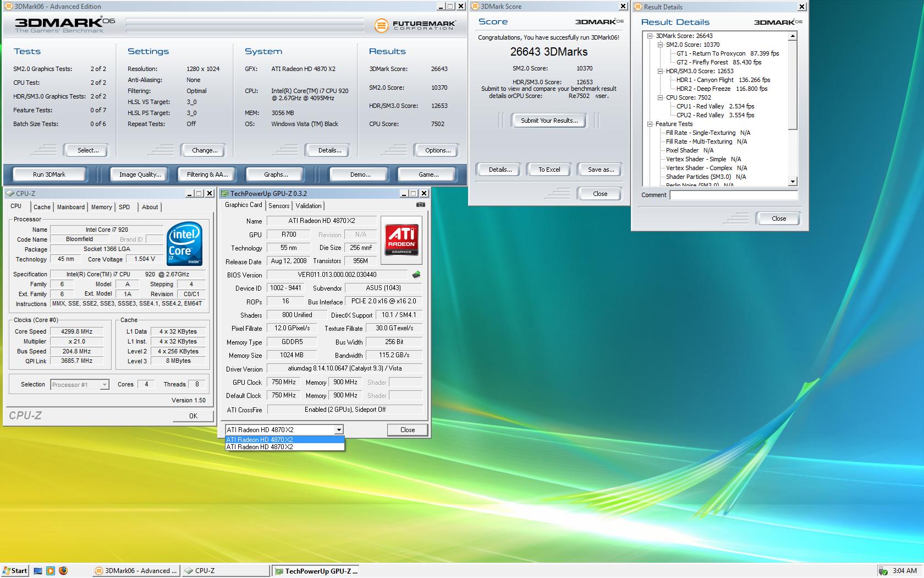Switch to CPU-Z taskbar button

click(x=226, y=571)
